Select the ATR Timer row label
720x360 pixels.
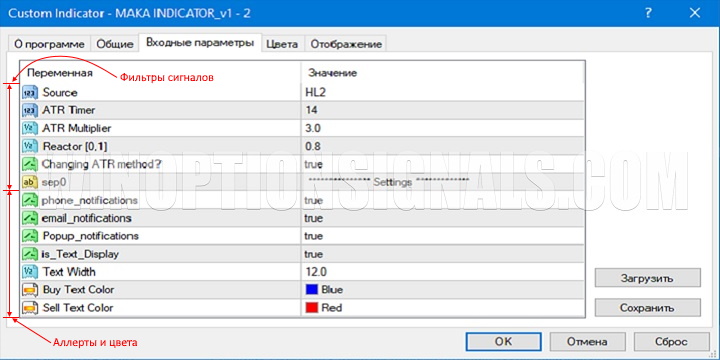69,110
